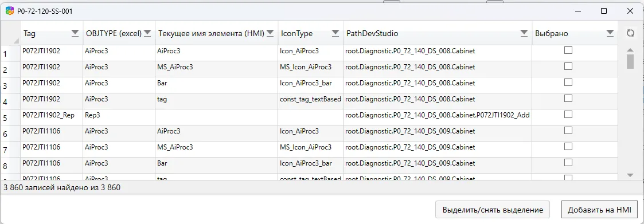Close the P0-72-120-SS-001 window

coord(630,11)
